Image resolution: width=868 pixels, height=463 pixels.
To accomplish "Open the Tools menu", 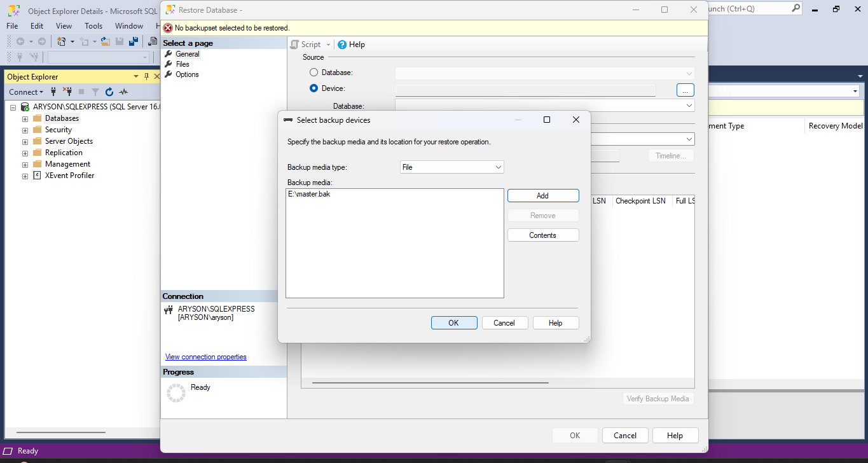I will [x=93, y=25].
